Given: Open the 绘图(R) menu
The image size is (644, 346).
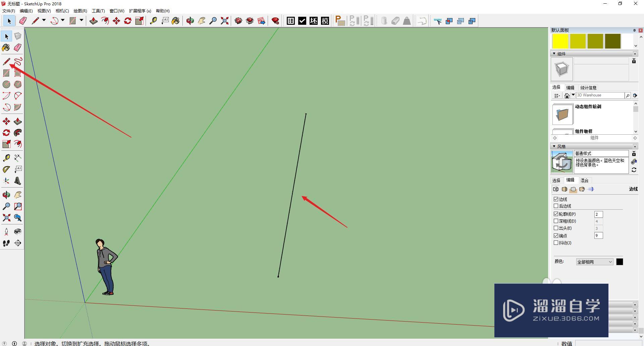Looking at the screenshot, I should (x=80, y=11).
